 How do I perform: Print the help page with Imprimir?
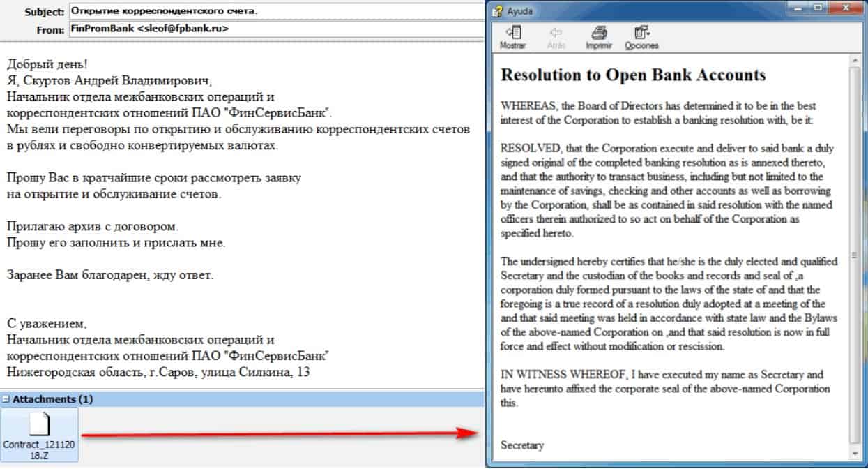click(x=598, y=37)
